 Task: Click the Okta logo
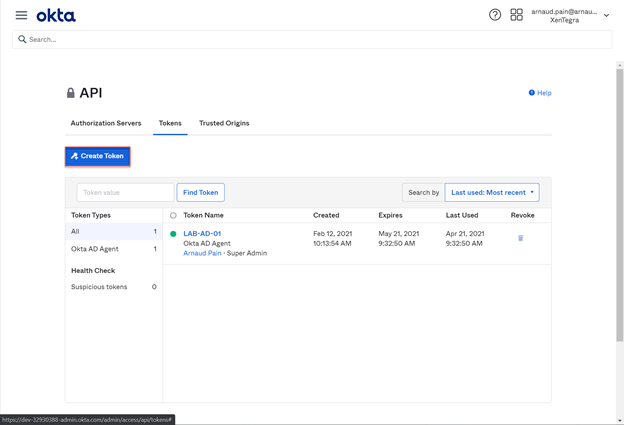click(x=56, y=15)
